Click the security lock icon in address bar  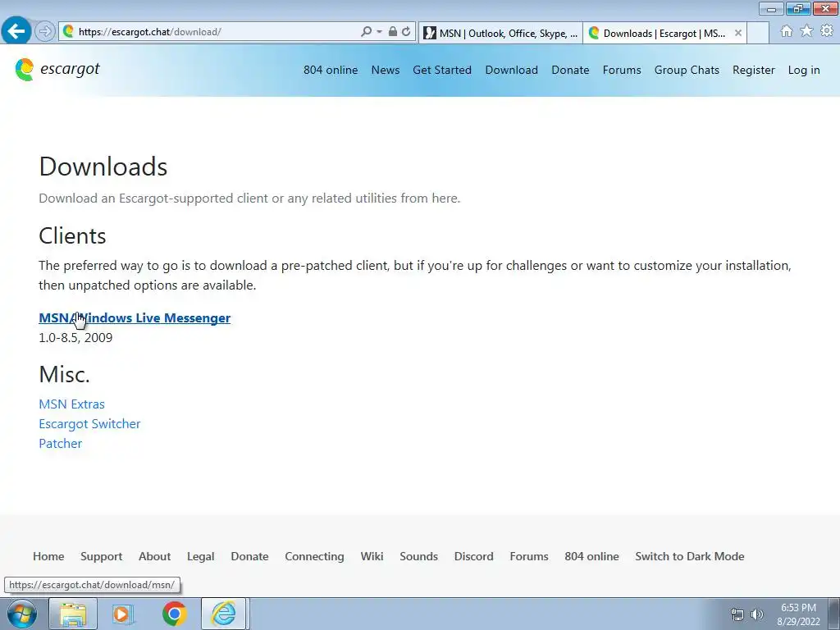click(393, 32)
